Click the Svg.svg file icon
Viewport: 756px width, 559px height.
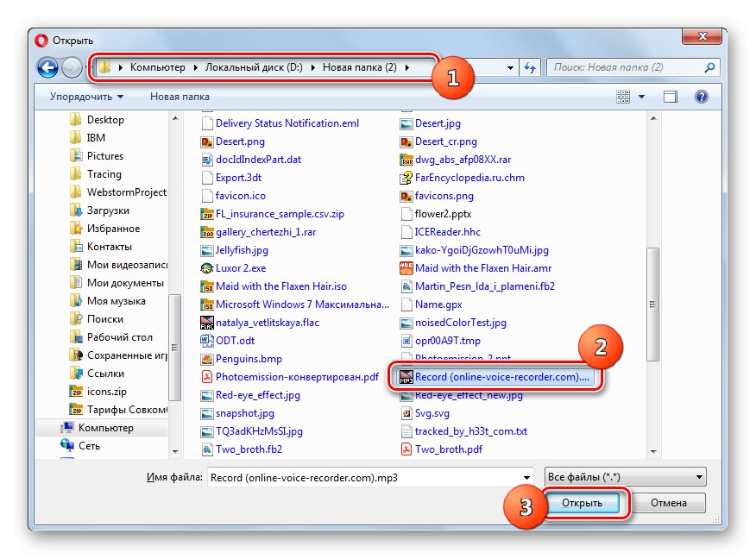click(x=406, y=413)
